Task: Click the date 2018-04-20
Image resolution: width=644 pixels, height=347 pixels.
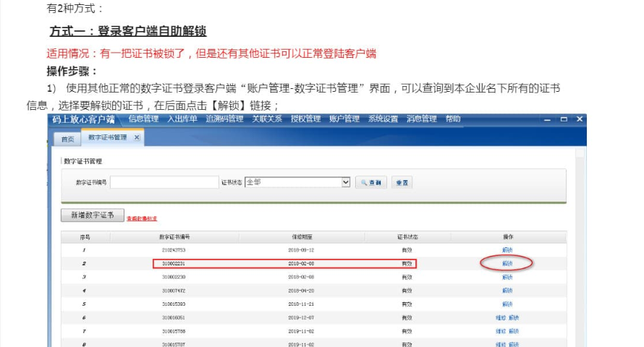Action: coord(301,291)
